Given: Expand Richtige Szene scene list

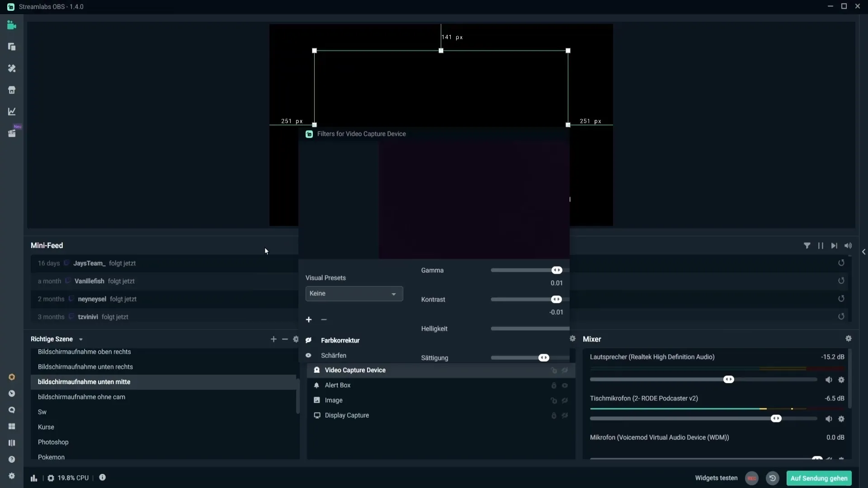Looking at the screenshot, I should tap(80, 339).
